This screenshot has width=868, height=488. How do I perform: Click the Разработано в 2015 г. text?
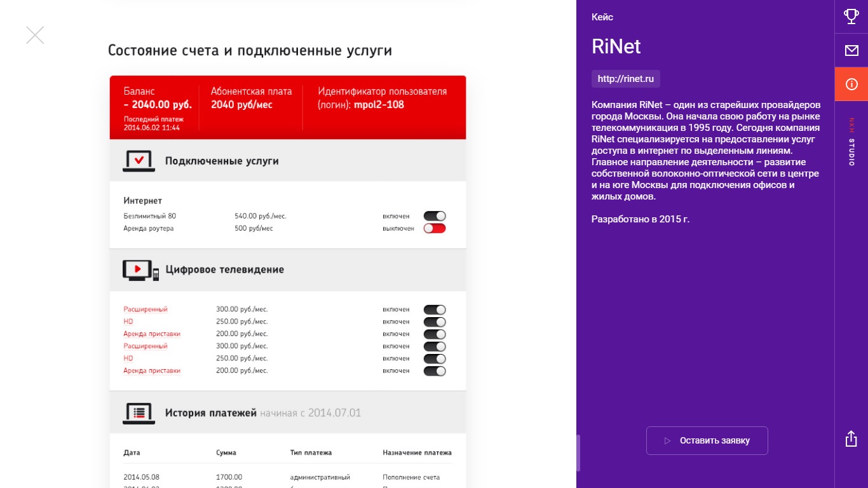click(641, 219)
